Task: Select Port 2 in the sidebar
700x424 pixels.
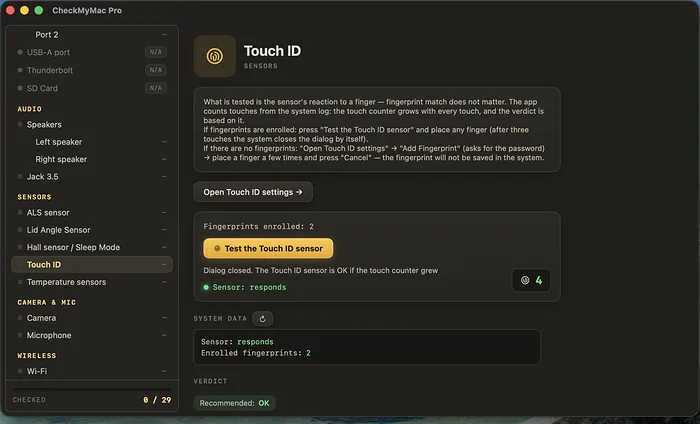Action: point(92,35)
